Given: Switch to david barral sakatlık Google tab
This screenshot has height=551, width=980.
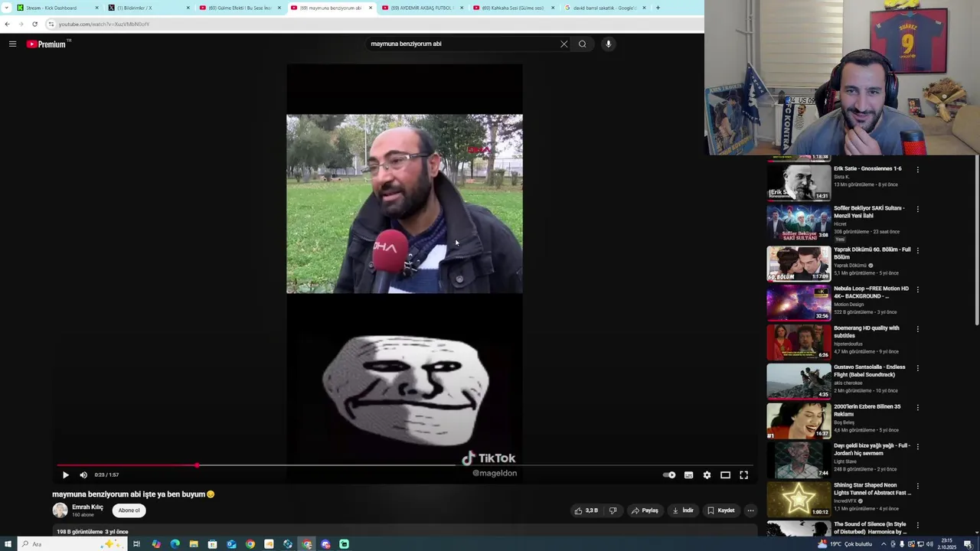Looking at the screenshot, I should click(x=604, y=8).
